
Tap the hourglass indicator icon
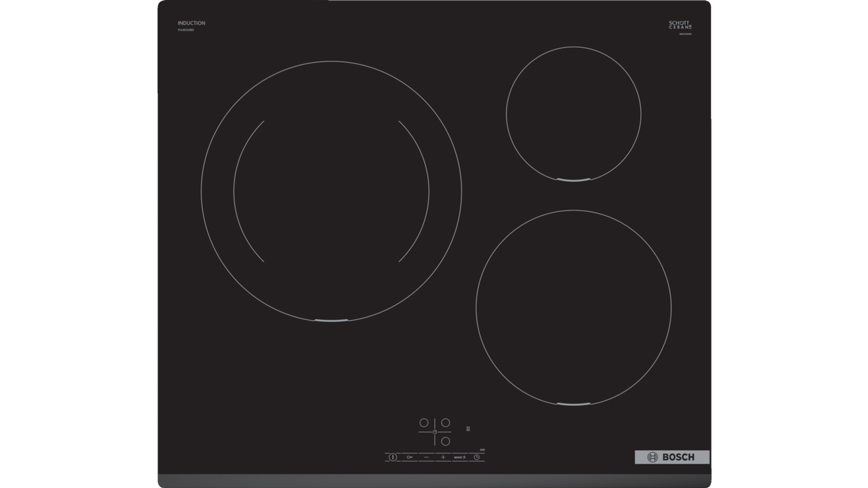pos(468,429)
